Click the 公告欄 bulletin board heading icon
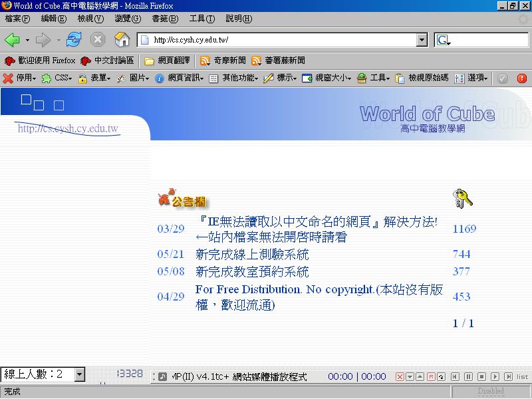This screenshot has width=532, height=399. pyautogui.click(x=182, y=198)
